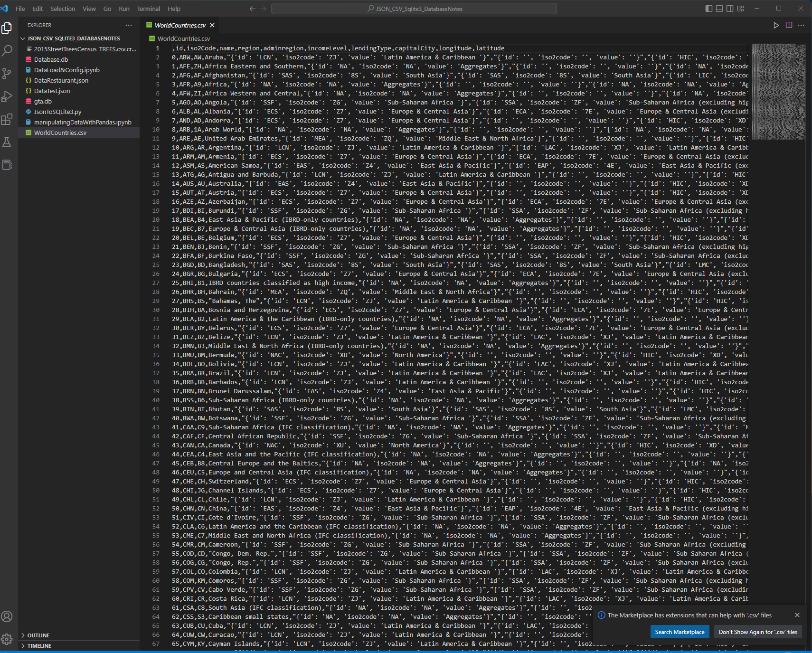Click the Search Marketplace button
Screen dimensions: 812x653
point(680,632)
